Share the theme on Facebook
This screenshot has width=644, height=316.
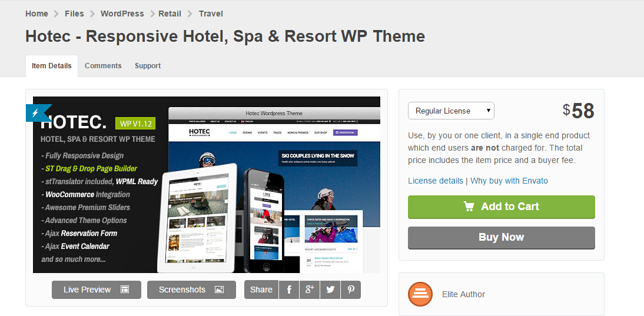point(289,290)
